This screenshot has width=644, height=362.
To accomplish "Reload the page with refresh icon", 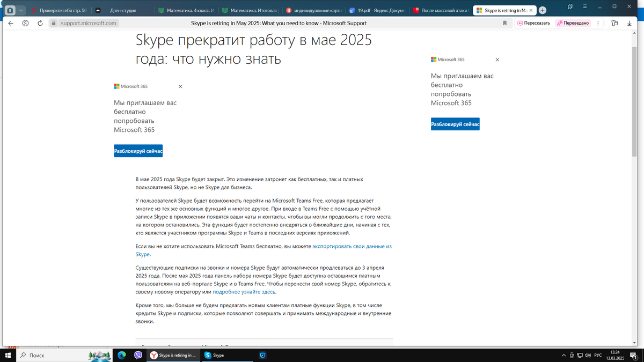I will (40, 23).
